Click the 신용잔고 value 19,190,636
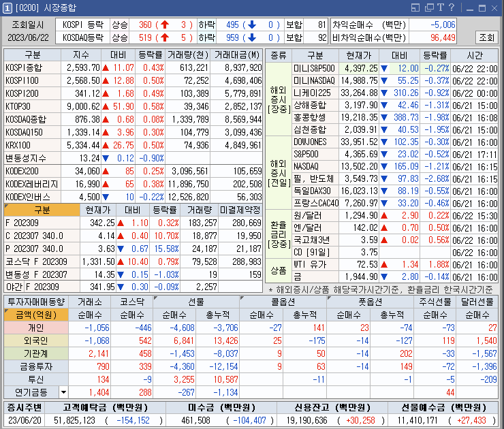The image size is (504, 429). click(x=306, y=420)
